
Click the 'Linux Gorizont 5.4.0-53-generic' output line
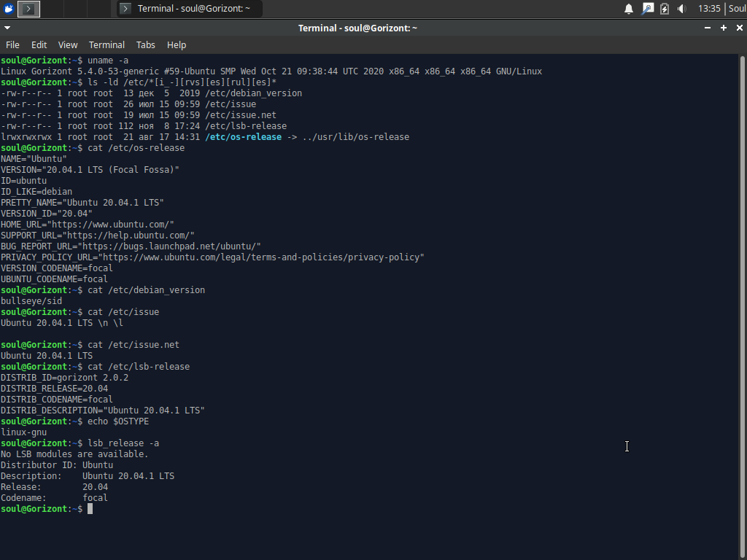click(x=271, y=71)
